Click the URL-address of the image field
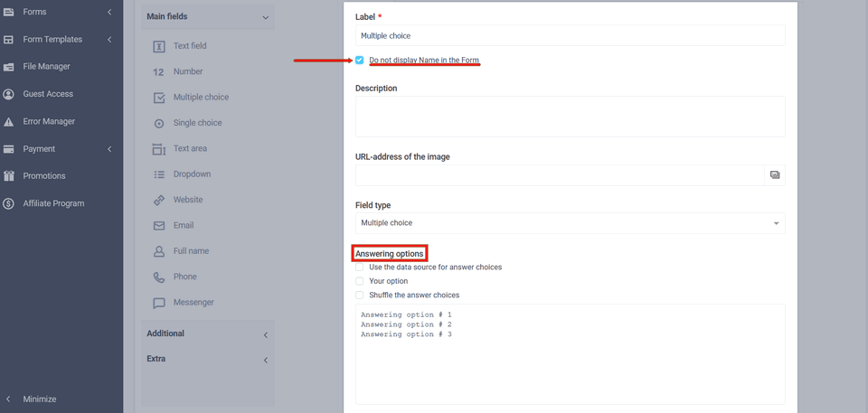The image size is (868, 413). click(560, 175)
